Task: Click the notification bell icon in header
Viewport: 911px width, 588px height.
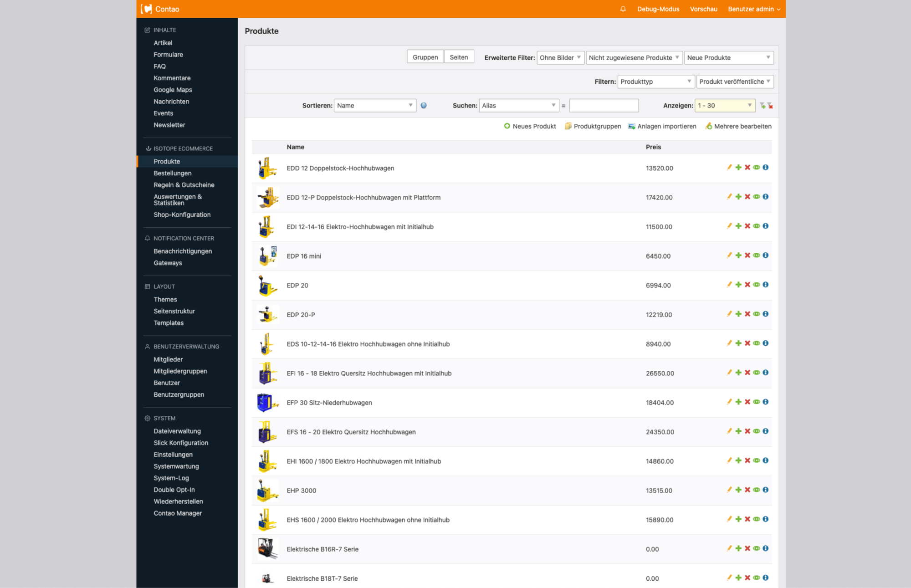Action: click(623, 9)
